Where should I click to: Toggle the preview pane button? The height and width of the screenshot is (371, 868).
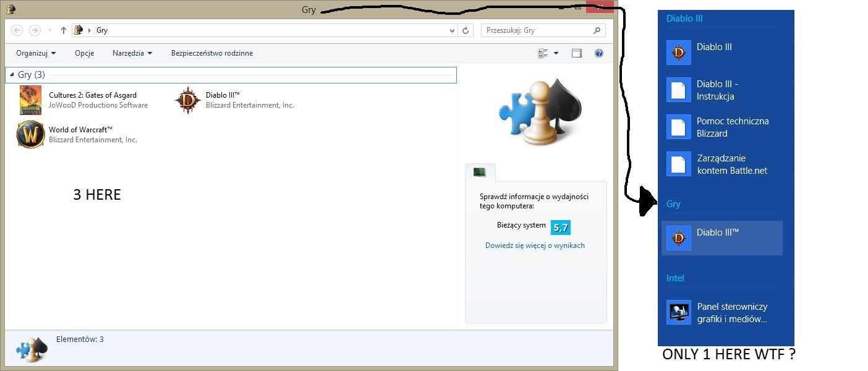click(577, 53)
